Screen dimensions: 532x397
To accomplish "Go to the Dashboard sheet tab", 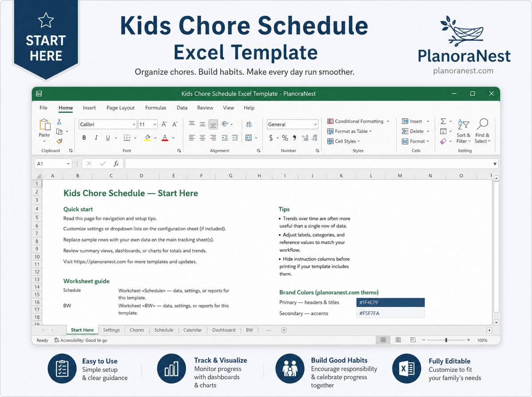I will [x=224, y=330].
